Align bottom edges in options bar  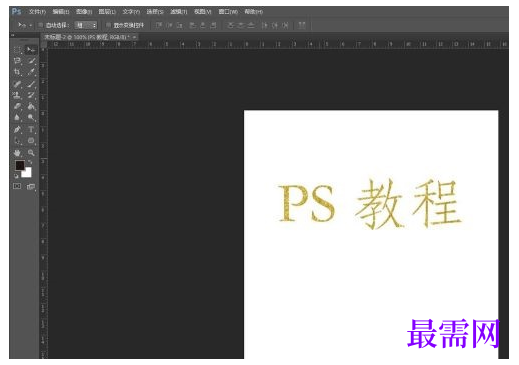click(x=180, y=25)
